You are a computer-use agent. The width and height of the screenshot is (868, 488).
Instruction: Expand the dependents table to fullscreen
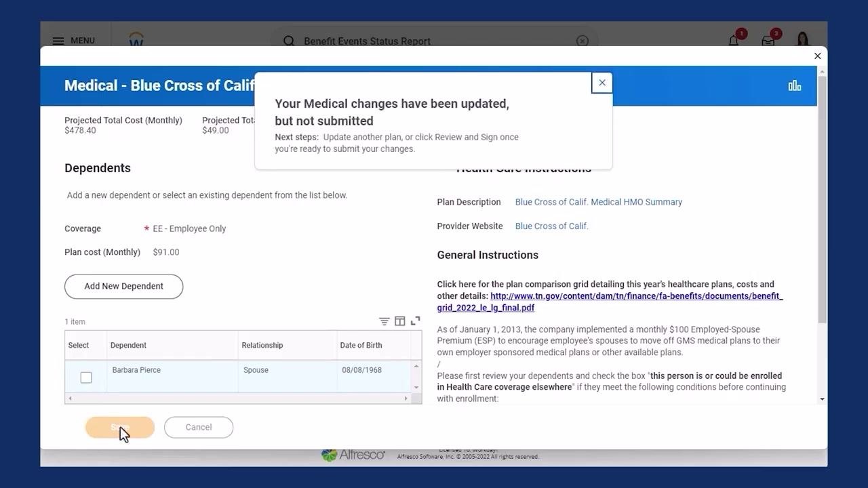(x=416, y=321)
